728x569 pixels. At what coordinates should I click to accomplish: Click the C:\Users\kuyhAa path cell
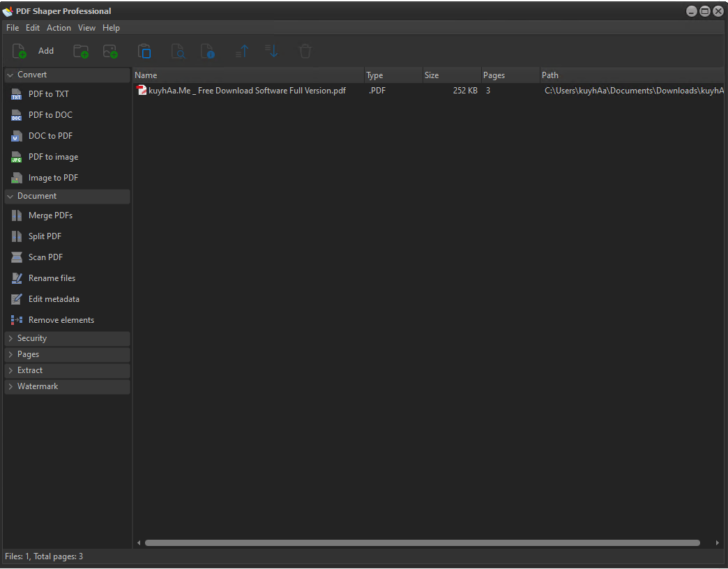coord(635,91)
